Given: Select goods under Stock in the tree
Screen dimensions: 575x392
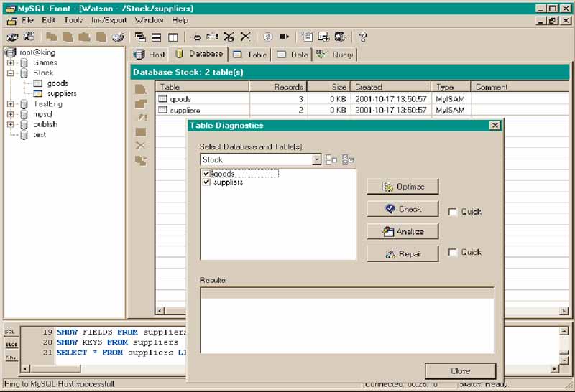Looking at the screenshot, I should click(57, 83).
